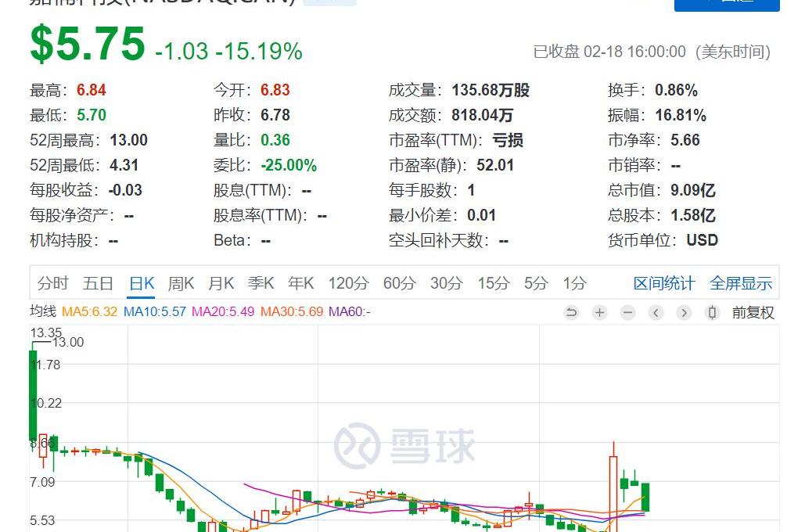This screenshot has width=787, height=532.
Task: Toggle the candlestick style icon
Action: 712,313
